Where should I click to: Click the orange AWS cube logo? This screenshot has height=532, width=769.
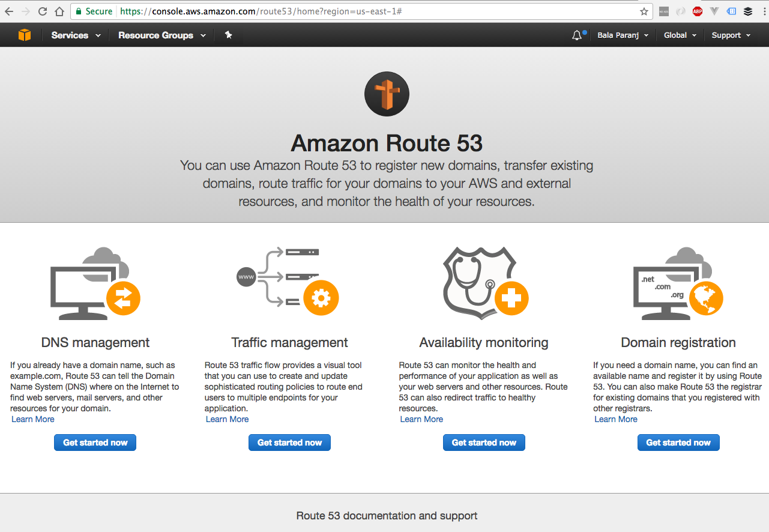pyautogui.click(x=25, y=35)
